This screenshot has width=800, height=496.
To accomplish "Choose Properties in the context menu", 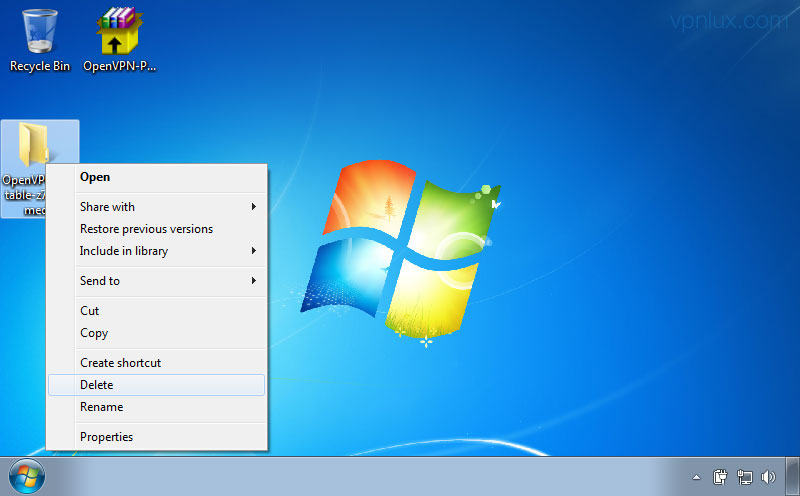I will tap(157, 437).
